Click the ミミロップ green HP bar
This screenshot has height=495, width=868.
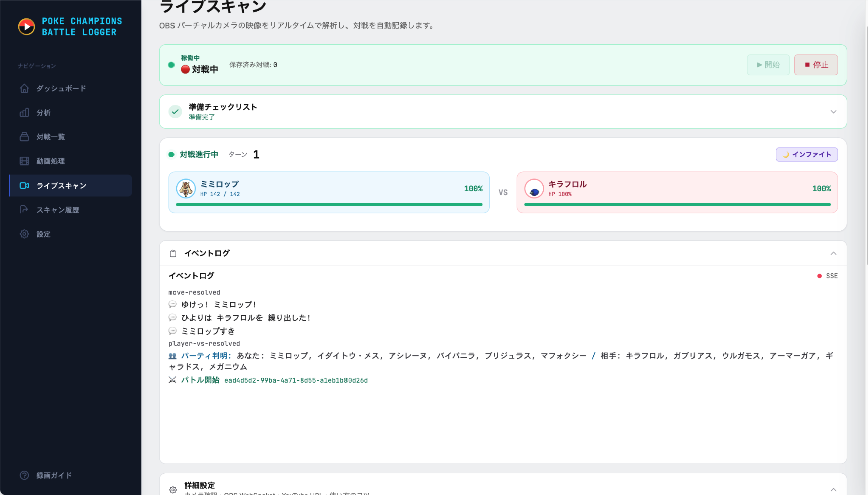(x=329, y=205)
